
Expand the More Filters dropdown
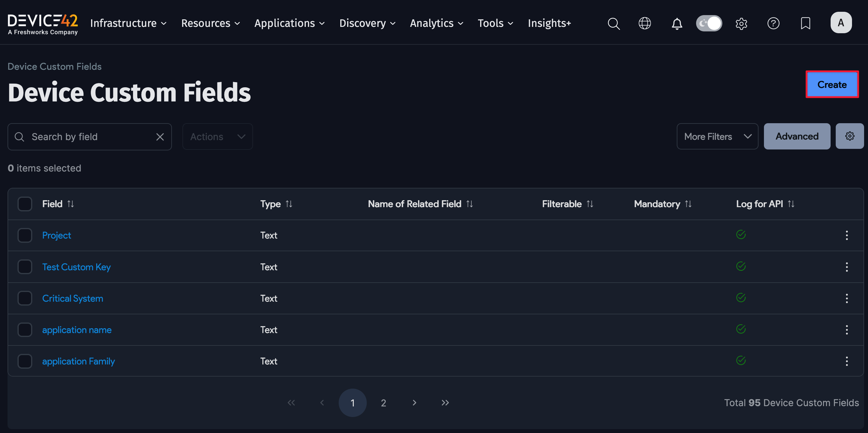717,136
